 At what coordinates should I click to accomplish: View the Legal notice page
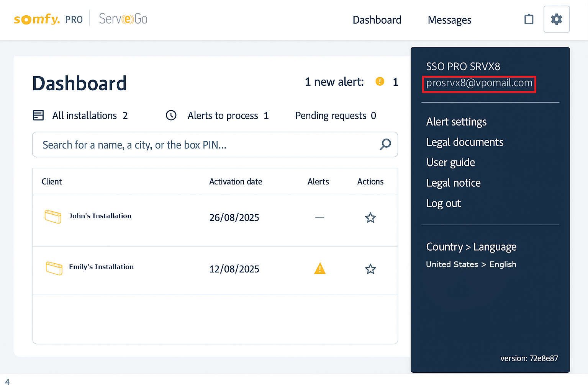click(x=453, y=183)
